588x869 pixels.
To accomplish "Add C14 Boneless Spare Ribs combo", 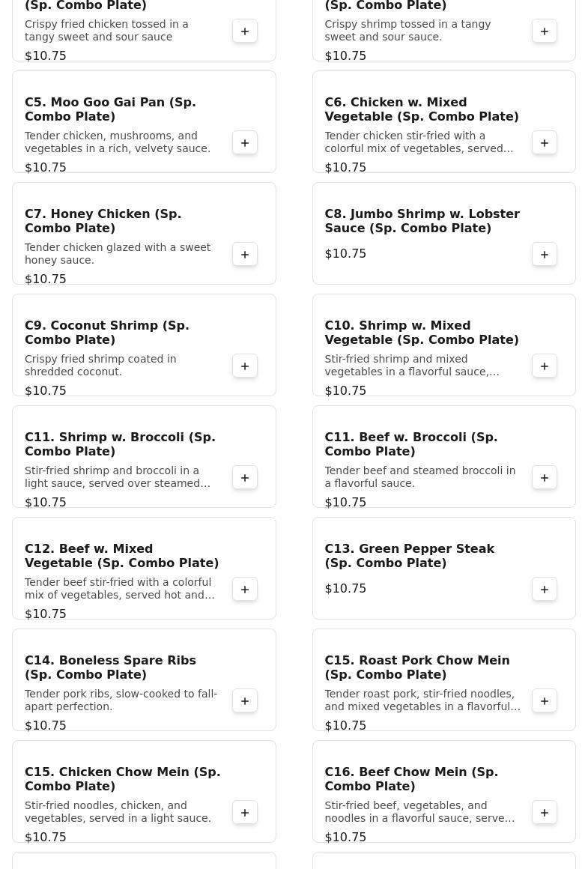I will click(245, 701).
